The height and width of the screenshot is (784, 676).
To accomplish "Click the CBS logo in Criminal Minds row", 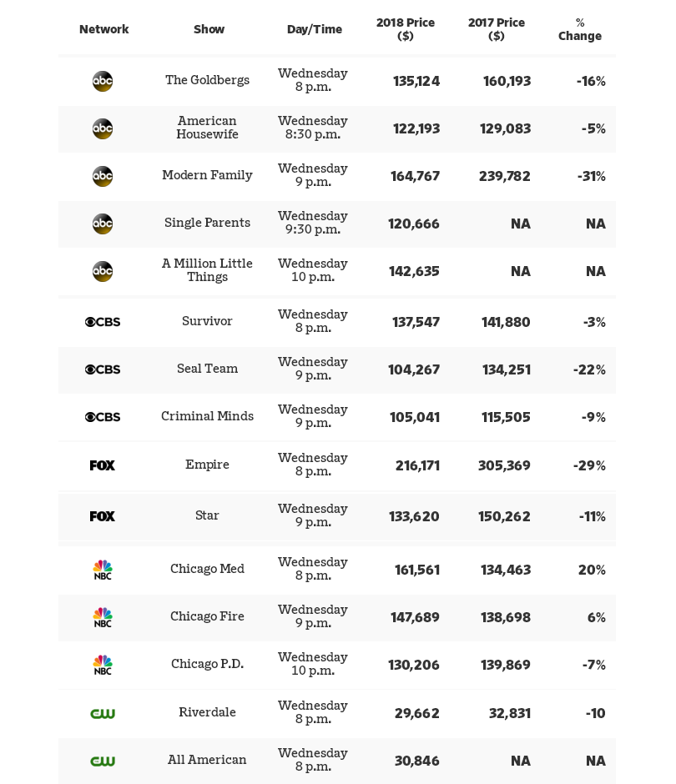I will click(103, 417).
